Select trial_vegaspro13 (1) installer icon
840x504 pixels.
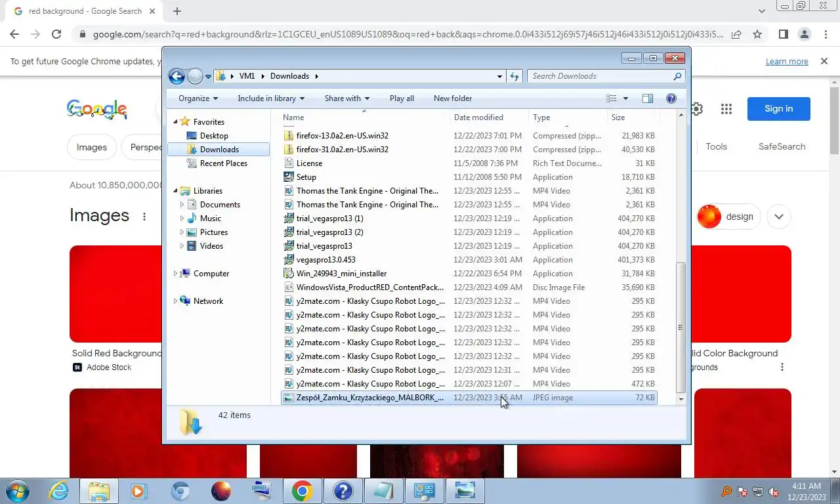288,219
